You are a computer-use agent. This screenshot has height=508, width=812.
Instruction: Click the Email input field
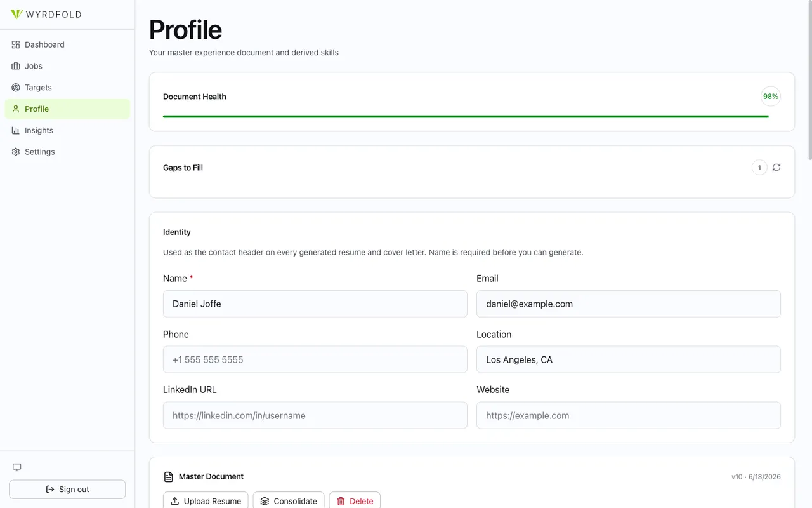[629, 304]
